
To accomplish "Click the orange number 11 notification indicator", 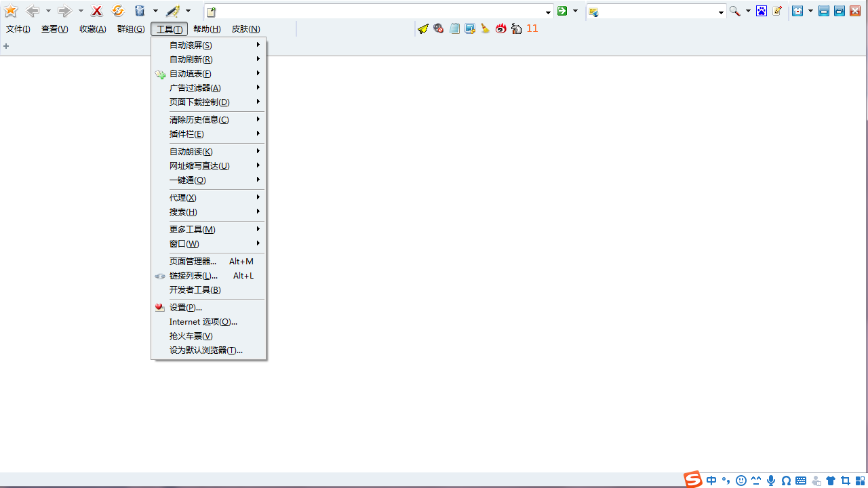I will click(532, 28).
